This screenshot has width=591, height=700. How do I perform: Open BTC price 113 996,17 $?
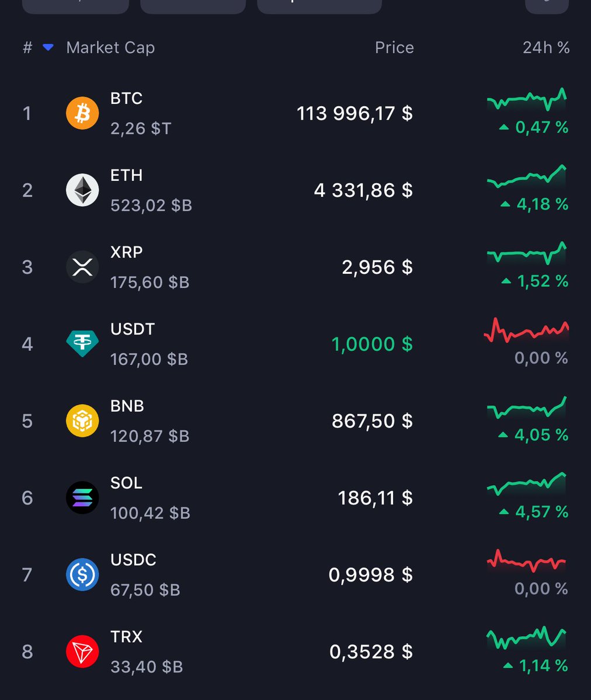[x=354, y=113]
